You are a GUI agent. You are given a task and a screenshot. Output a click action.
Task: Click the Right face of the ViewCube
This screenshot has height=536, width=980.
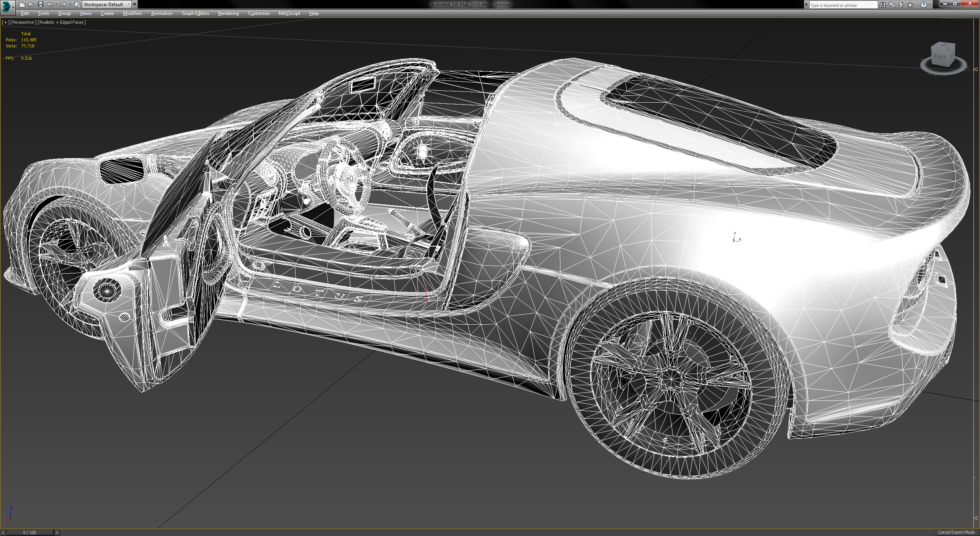pyautogui.click(x=941, y=56)
